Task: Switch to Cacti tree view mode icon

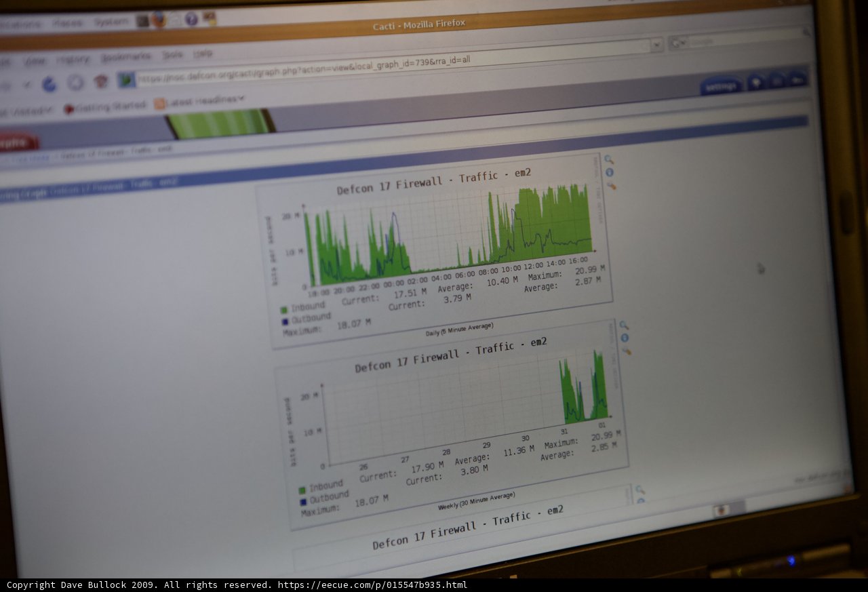Action: pos(757,83)
